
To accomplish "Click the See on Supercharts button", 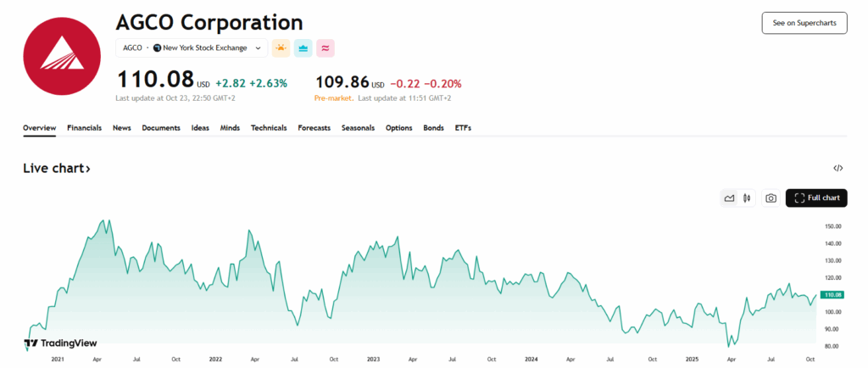I will pyautogui.click(x=804, y=23).
